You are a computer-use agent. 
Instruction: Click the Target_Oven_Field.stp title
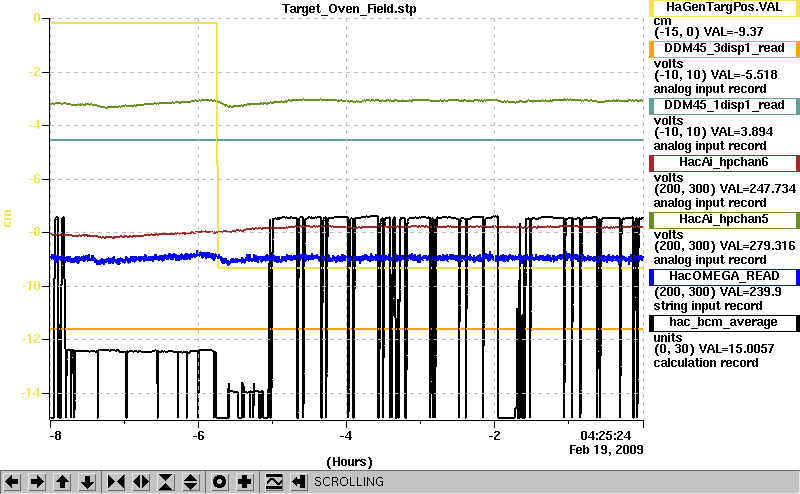(x=349, y=9)
